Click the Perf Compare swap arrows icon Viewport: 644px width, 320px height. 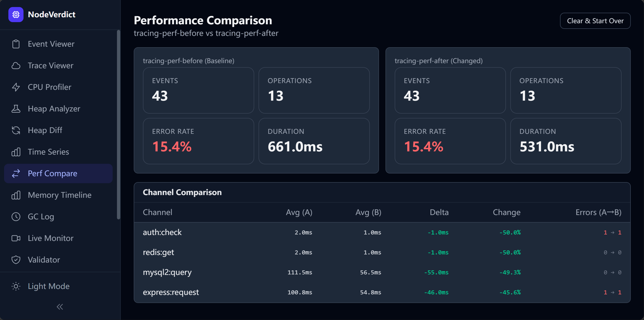click(x=16, y=173)
